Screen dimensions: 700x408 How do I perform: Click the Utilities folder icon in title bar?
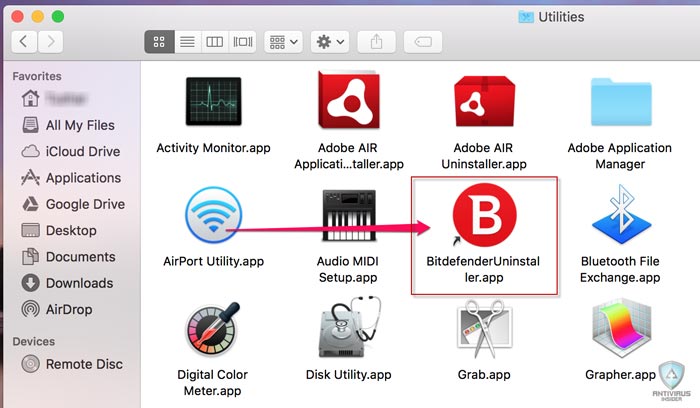pos(526,17)
